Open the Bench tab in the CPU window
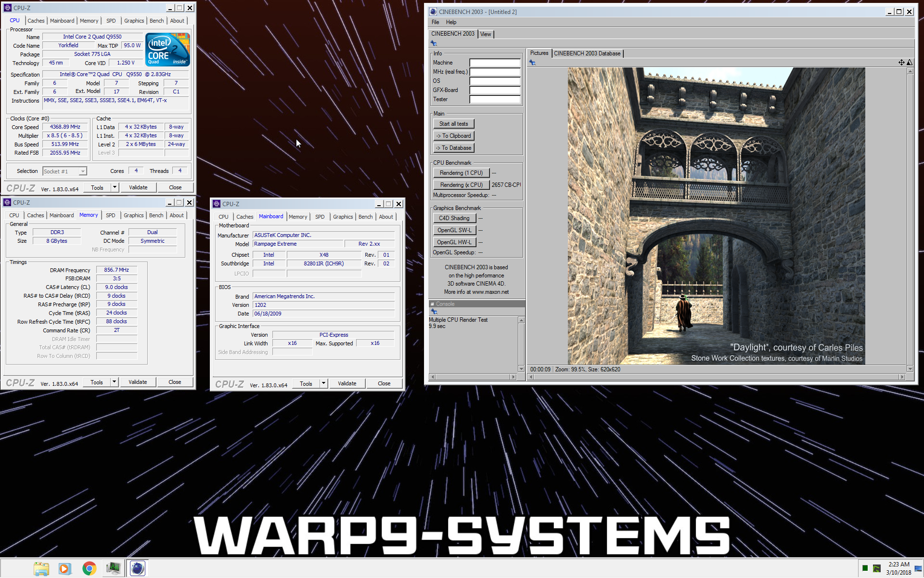 pyautogui.click(x=156, y=21)
